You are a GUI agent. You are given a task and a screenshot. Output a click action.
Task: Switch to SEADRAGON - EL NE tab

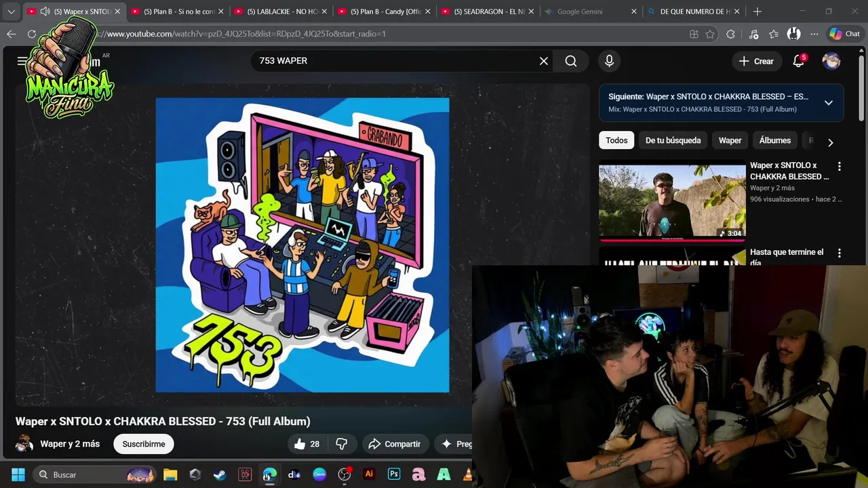click(486, 12)
